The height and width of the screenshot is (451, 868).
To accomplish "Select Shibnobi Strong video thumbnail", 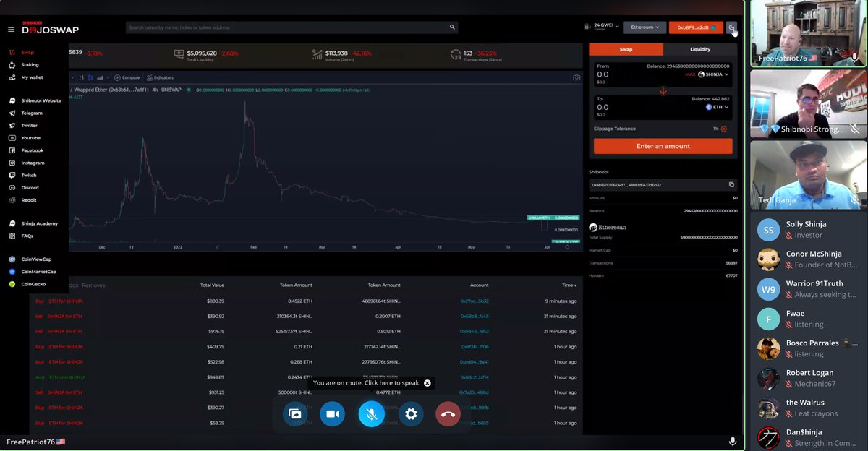I will 808,104.
